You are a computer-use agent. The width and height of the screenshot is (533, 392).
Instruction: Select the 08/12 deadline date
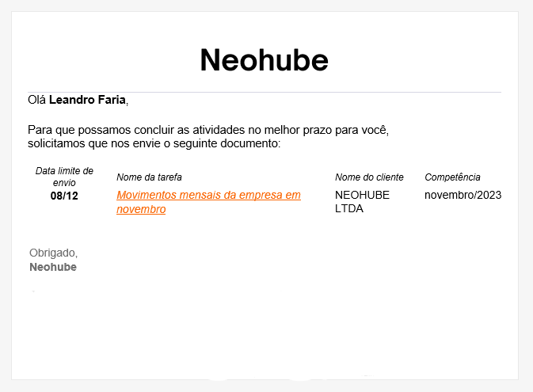point(64,196)
